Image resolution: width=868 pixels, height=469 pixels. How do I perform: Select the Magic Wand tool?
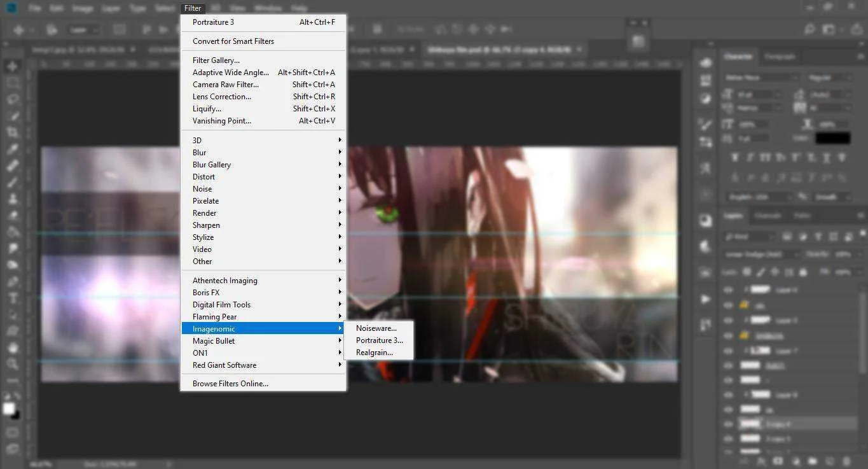coord(12,116)
